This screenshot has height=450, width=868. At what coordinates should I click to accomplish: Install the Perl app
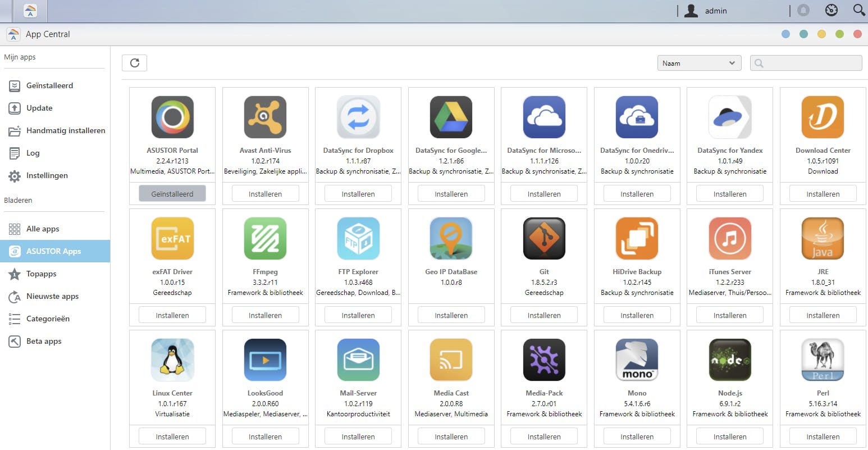tap(823, 437)
